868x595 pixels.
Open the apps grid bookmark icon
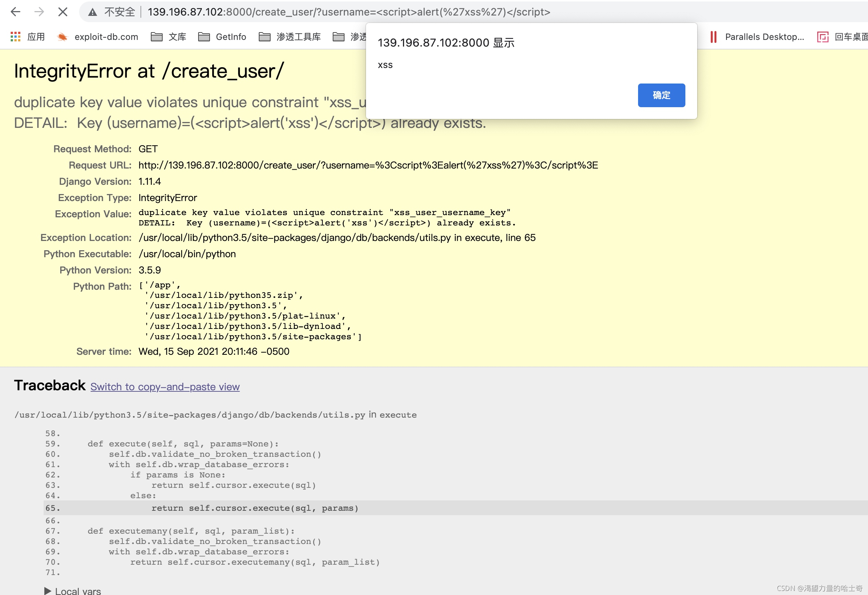(15, 37)
